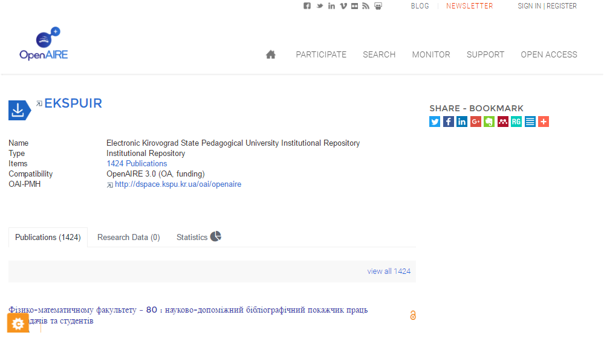Open the Support dropdown menu
This screenshot has width=604, height=364.
485,54
